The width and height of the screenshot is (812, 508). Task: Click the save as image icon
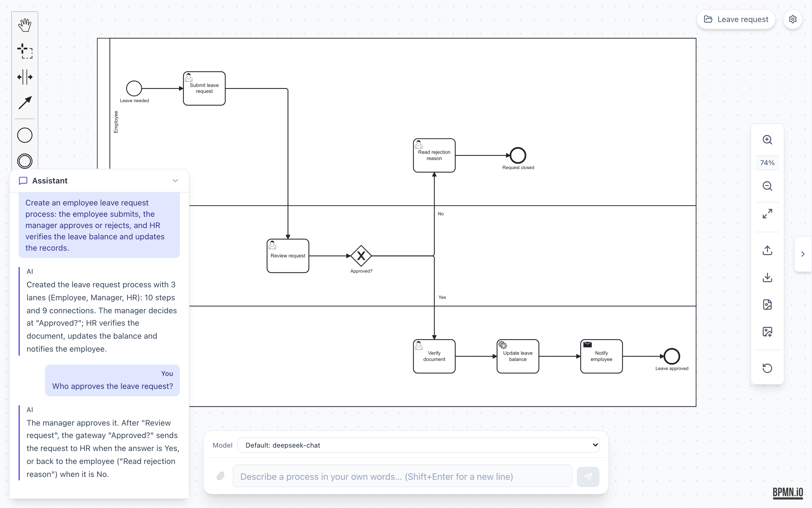pos(767,332)
